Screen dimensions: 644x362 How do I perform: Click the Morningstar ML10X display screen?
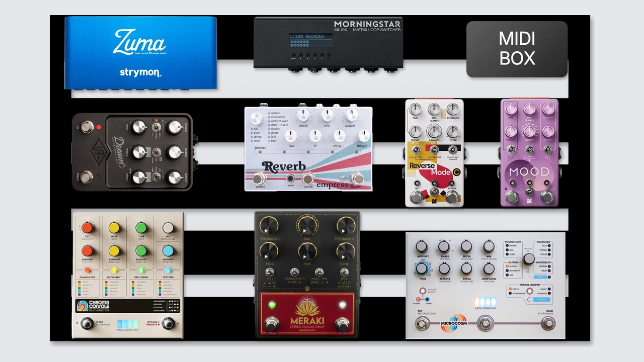click(311, 41)
